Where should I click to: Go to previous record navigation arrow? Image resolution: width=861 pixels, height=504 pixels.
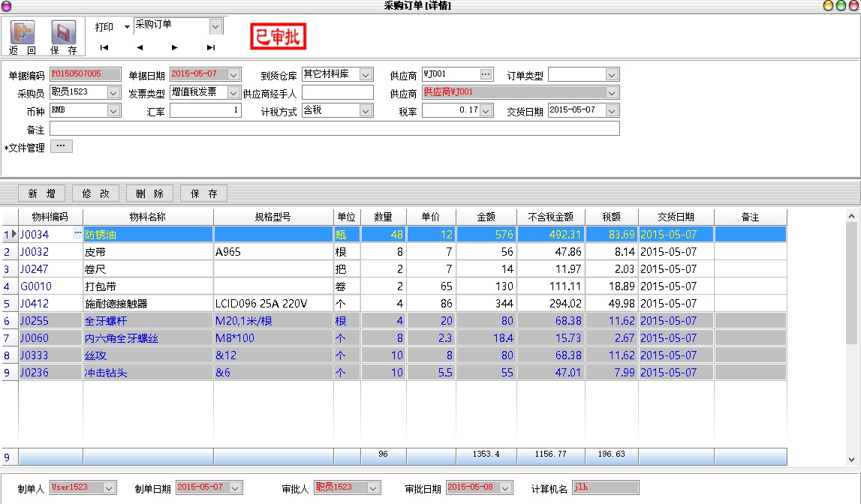click(x=140, y=48)
